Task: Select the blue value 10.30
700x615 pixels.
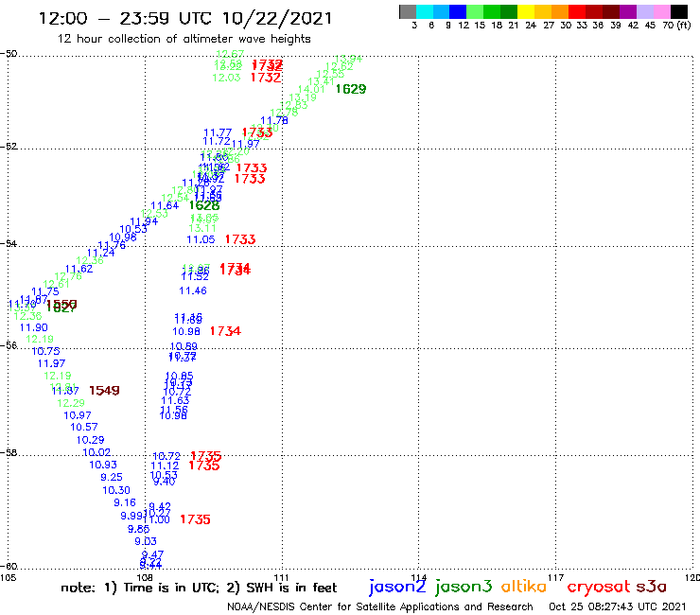Action: (116, 490)
